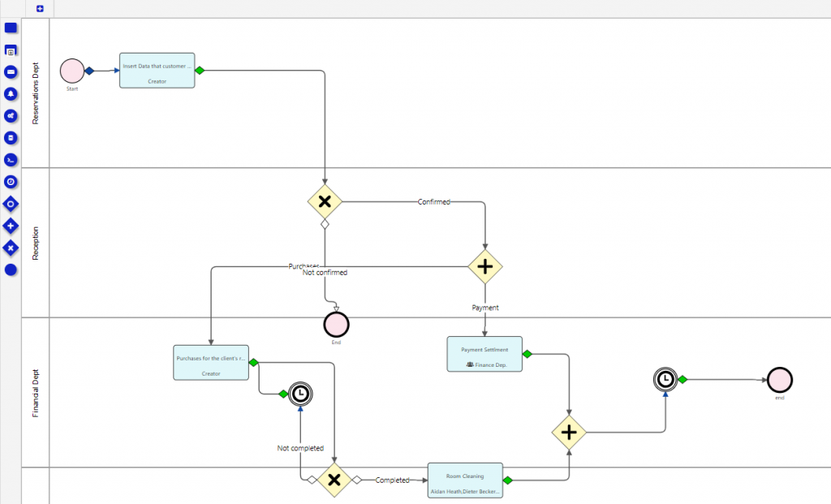This screenshot has height=504, width=831.
Task: Select the Room Cleaning task
Action: [464, 480]
